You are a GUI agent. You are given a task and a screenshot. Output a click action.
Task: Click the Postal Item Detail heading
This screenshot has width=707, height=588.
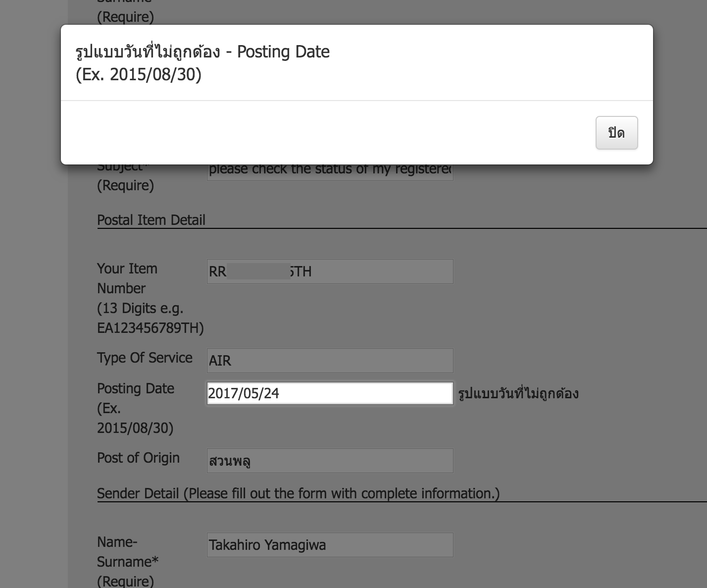click(151, 220)
